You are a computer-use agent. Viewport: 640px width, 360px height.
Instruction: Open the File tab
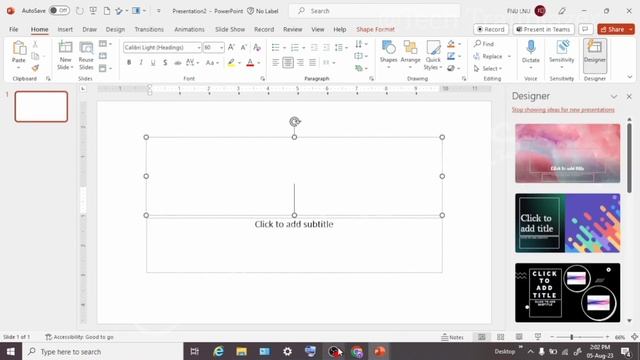[14, 29]
